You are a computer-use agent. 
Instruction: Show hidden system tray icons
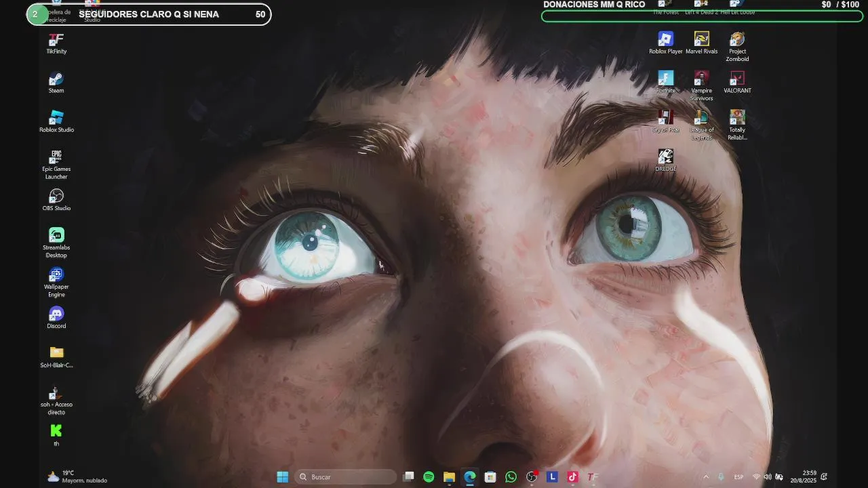pos(706,477)
